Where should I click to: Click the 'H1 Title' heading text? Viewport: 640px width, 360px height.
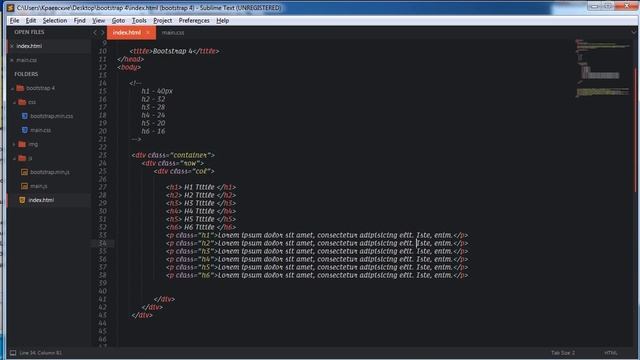tap(199, 187)
